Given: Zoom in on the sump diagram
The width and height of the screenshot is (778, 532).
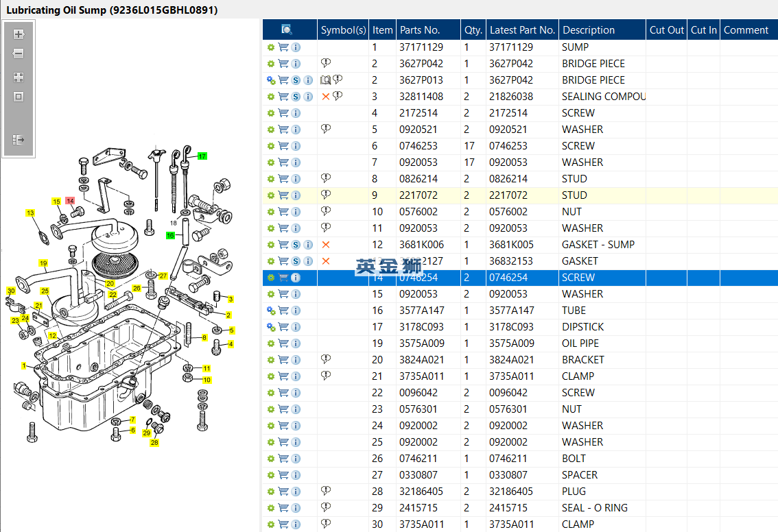Looking at the screenshot, I should coord(19,34).
